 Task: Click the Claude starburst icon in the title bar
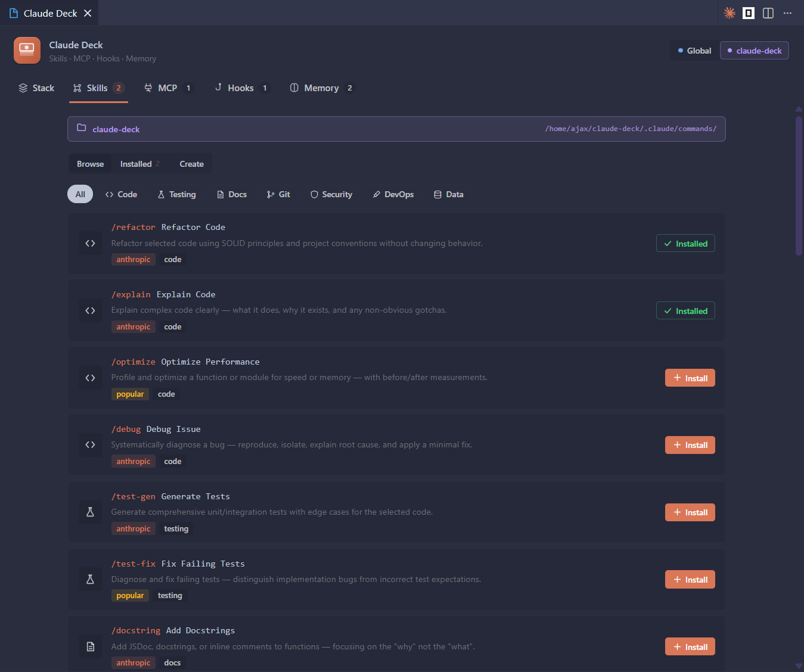click(x=730, y=13)
